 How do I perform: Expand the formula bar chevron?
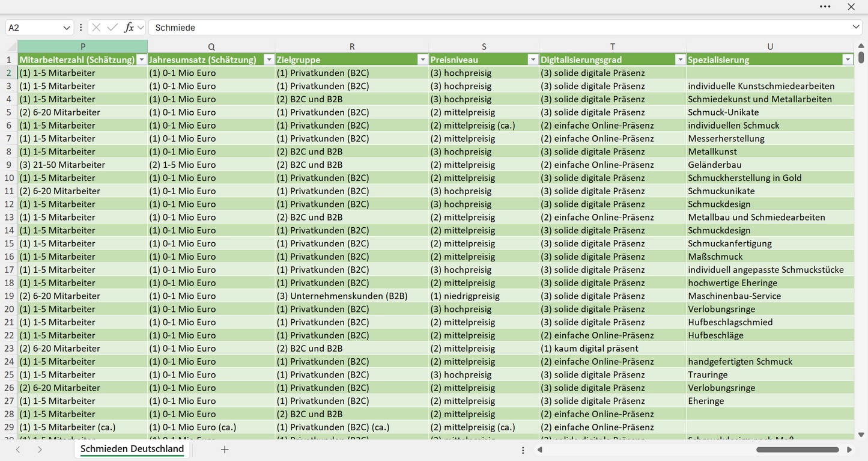[x=856, y=28]
